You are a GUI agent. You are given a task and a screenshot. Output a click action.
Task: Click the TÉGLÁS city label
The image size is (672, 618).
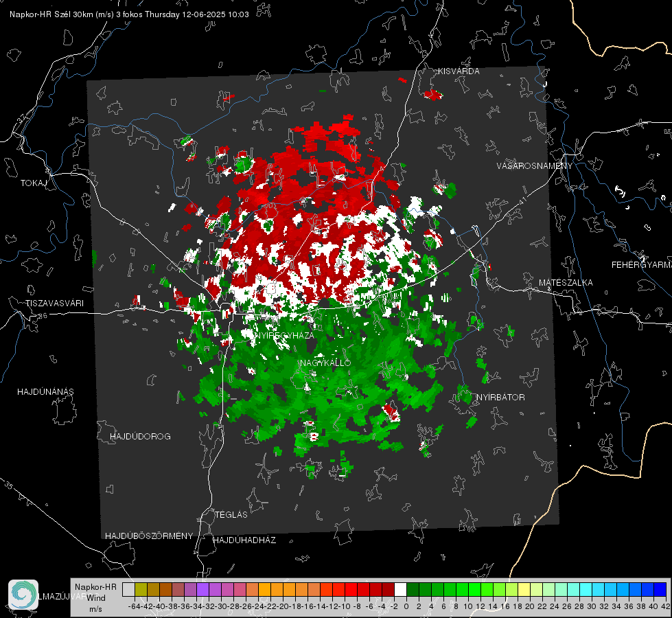(x=231, y=514)
